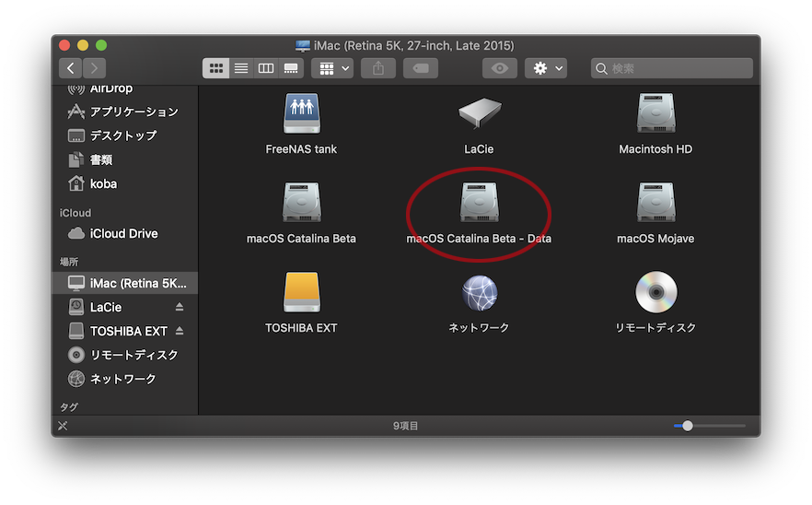Click the Edit Tags toolbar button
Image resolution: width=812 pixels, height=505 pixels.
[421, 68]
